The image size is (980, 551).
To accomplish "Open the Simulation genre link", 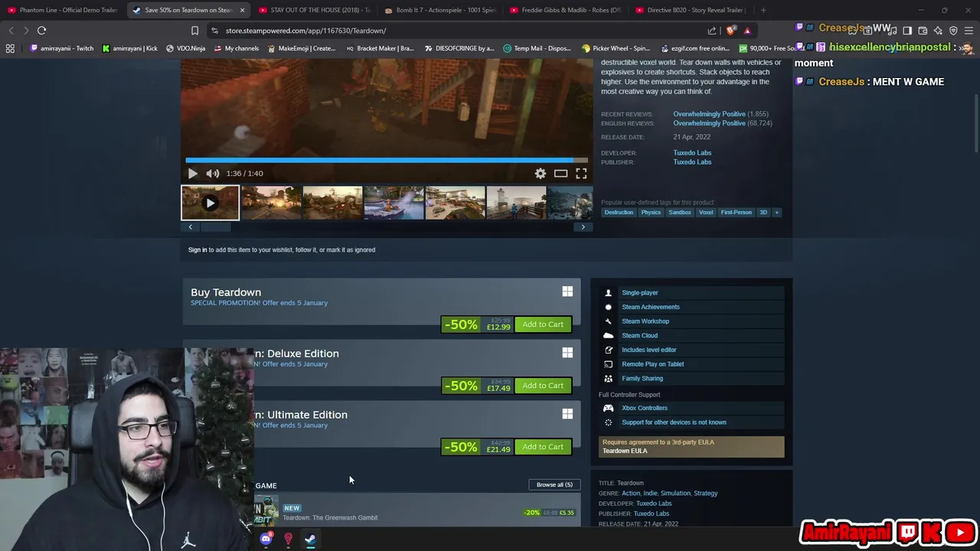I will (675, 494).
